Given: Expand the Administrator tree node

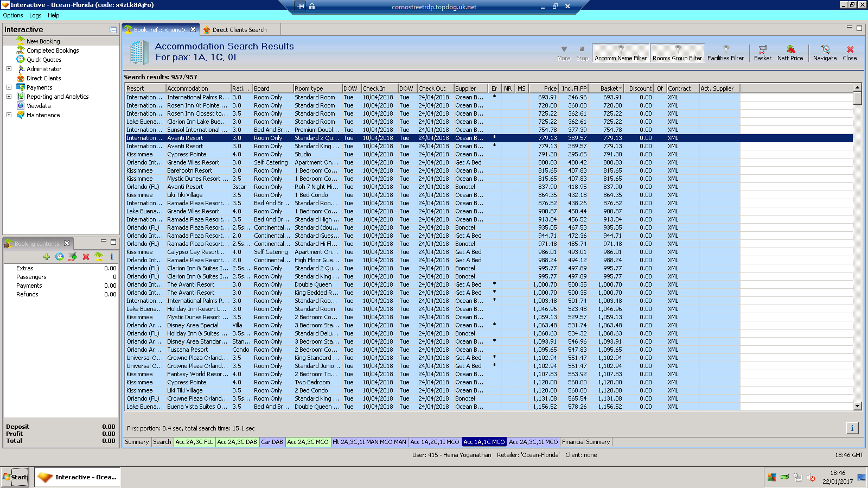Looking at the screenshot, I should tap(9, 69).
